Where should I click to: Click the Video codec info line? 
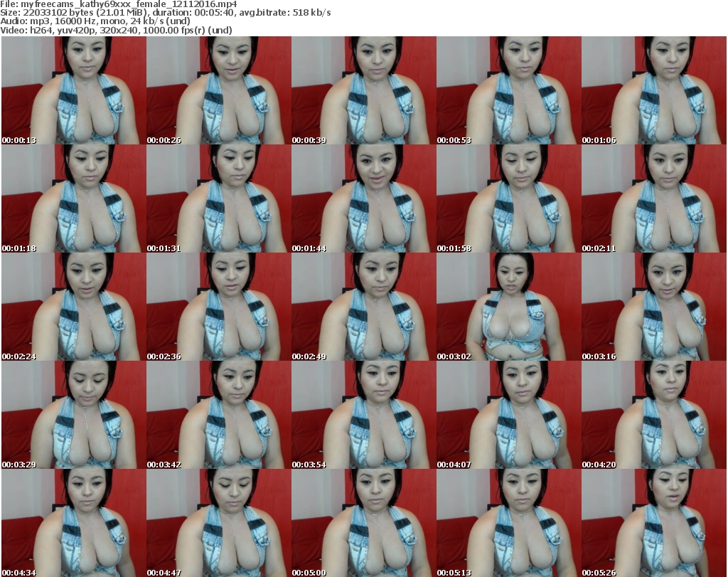[x=116, y=31]
